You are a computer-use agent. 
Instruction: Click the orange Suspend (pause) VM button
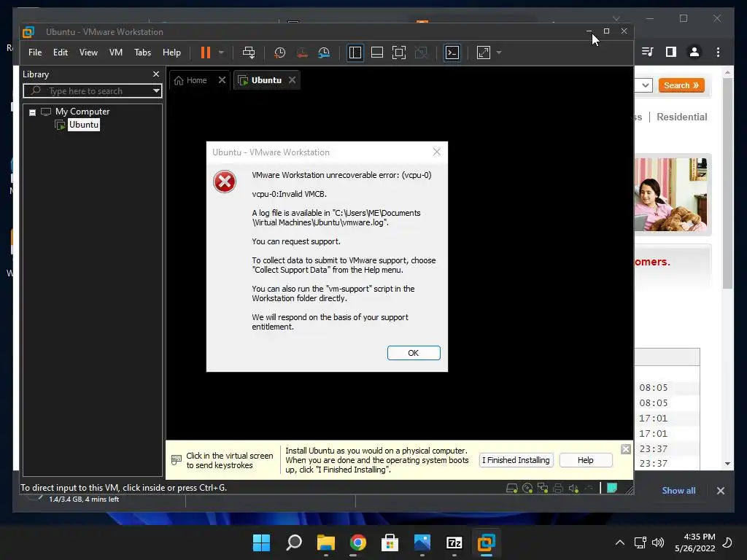pyautogui.click(x=205, y=52)
